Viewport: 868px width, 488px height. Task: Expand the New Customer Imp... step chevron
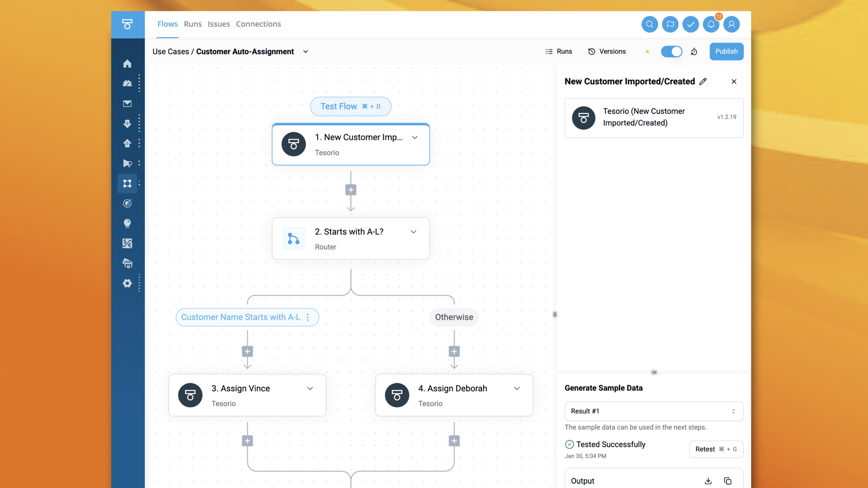pos(415,138)
